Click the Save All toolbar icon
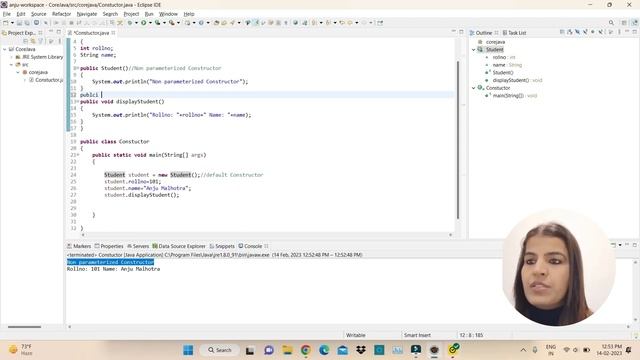 27,23
